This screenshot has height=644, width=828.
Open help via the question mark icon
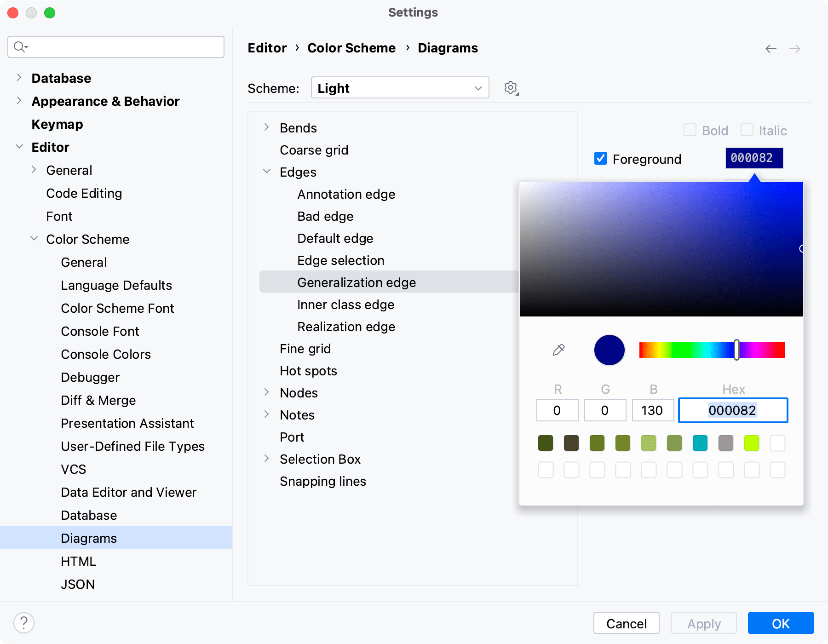(x=24, y=623)
